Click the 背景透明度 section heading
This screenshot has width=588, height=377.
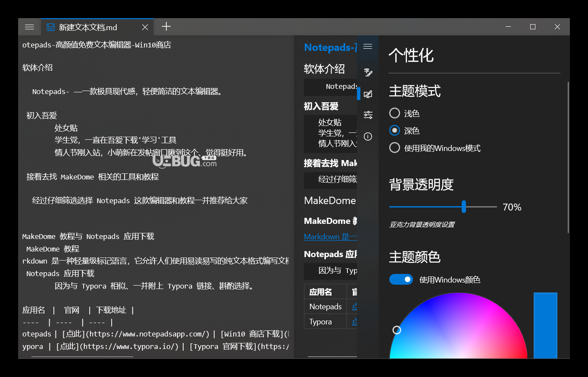(x=421, y=184)
